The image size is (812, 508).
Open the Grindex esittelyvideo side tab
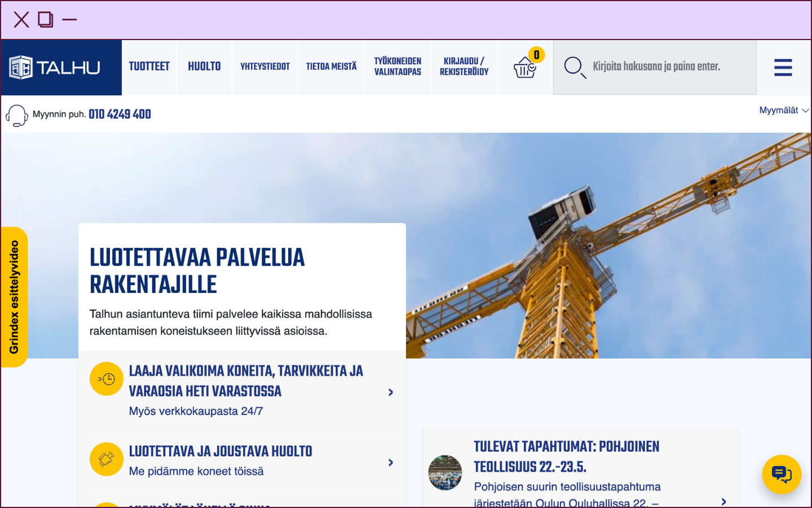pos(14,297)
